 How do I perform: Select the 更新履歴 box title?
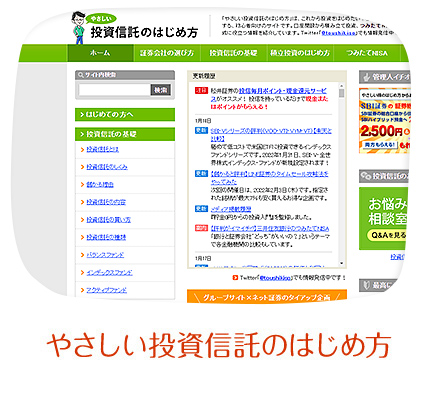coord(204,76)
